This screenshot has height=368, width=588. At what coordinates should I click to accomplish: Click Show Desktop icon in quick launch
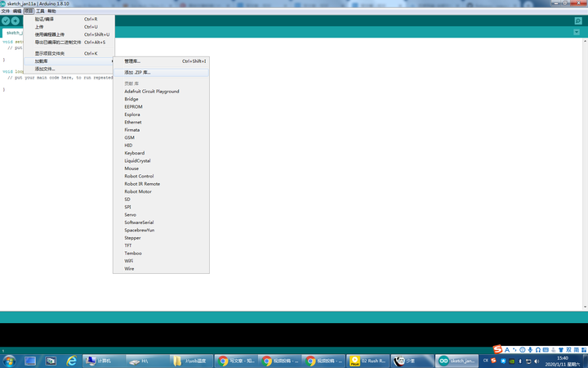coord(30,361)
